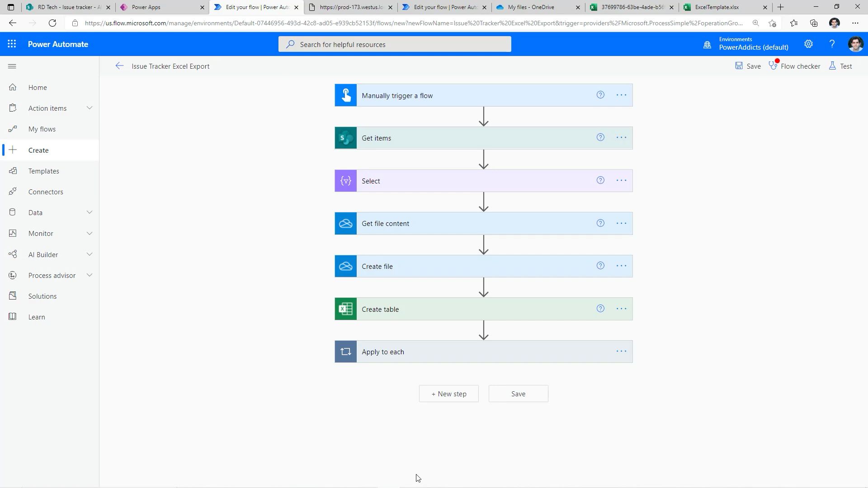The height and width of the screenshot is (488, 868).
Task: Click the Apply to each loop icon
Action: coord(346,352)
